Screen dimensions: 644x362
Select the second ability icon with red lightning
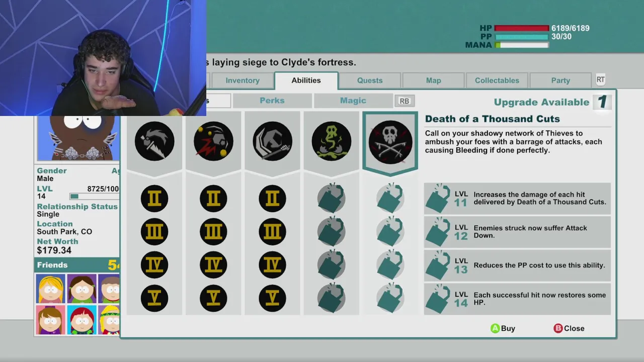click(x=213, y=141)
